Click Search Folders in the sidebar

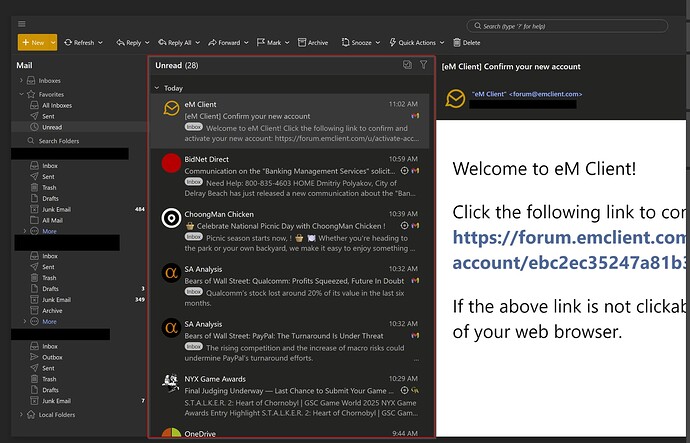point(59,141)
